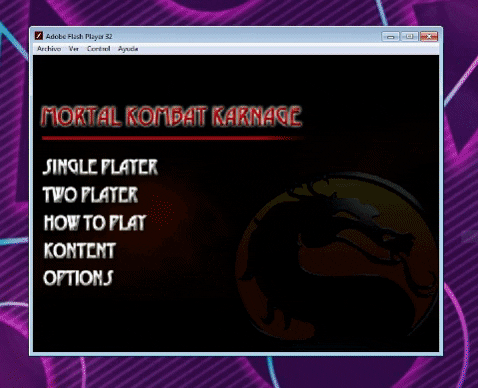Open the Ayuda menu
Image resolution: width=478 pixels, height=388 pixels.
click(128, 49)
